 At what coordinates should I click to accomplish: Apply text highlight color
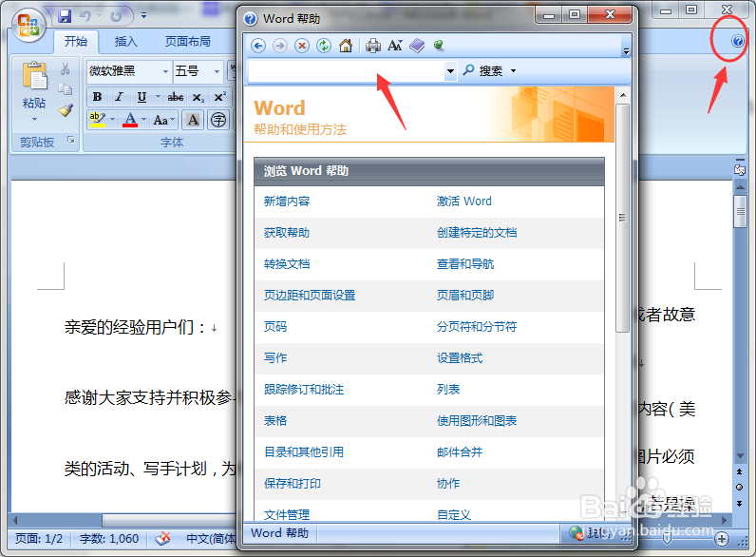pos(98,119)
